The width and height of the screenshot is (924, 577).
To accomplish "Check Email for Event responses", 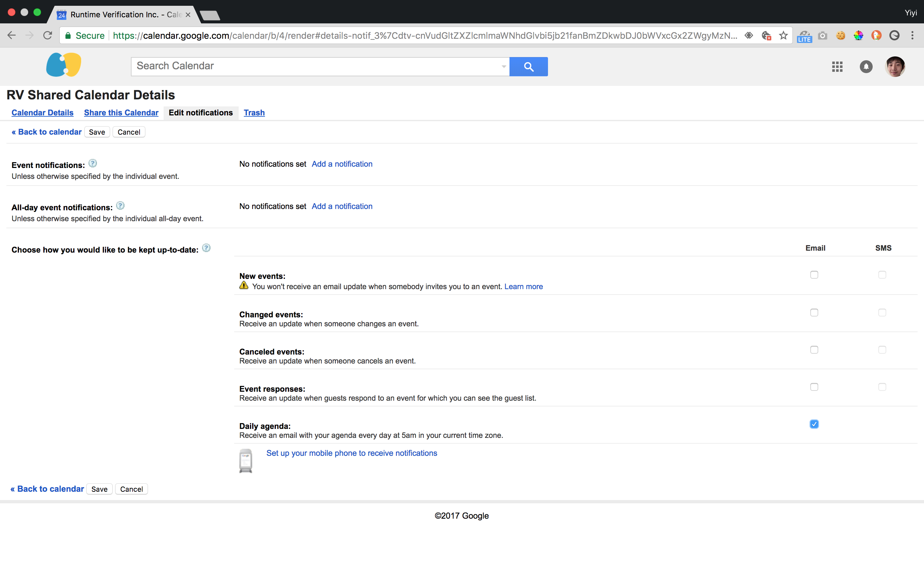I will (814, 387).
